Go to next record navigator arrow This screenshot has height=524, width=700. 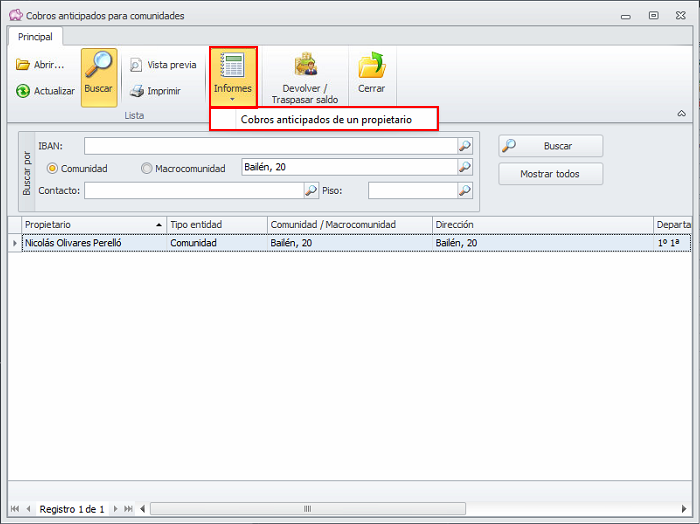(115, 508)
